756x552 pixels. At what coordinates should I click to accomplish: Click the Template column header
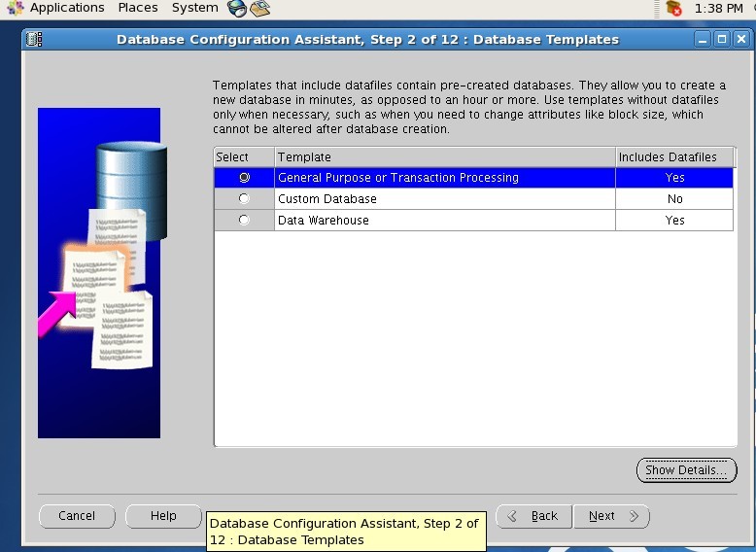[x=445, y=157]
